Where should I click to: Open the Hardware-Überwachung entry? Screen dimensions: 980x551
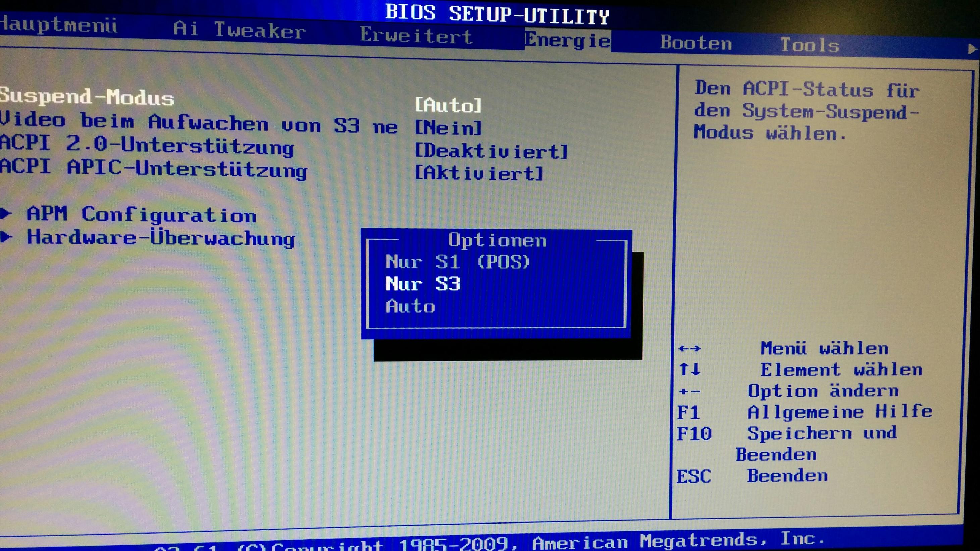(161, 238)
